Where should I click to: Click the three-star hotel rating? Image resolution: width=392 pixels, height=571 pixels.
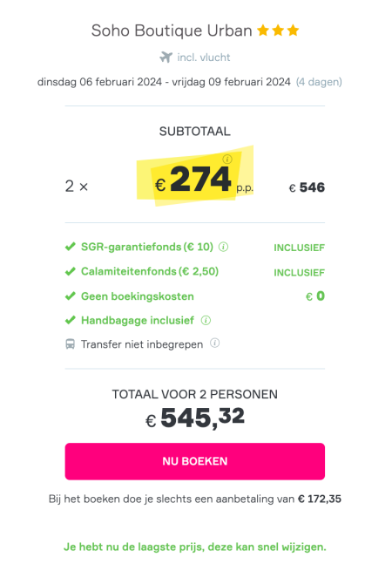(278, 31)
